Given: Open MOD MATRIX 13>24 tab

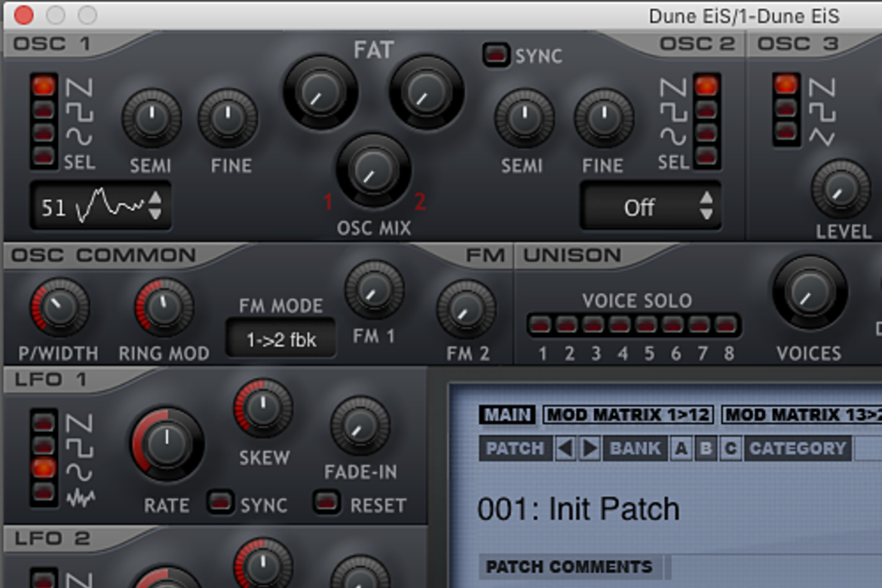Looking at the screenshot, I should tap(801, 415).
